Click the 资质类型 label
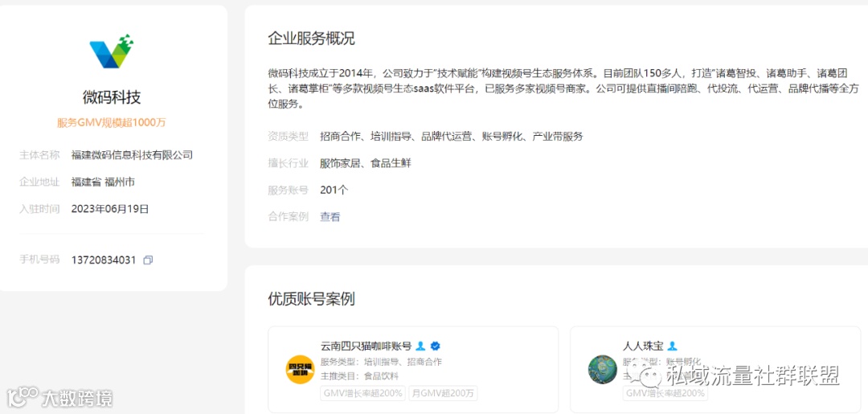The height and width of the screenshot is (414, 868). 288,136
